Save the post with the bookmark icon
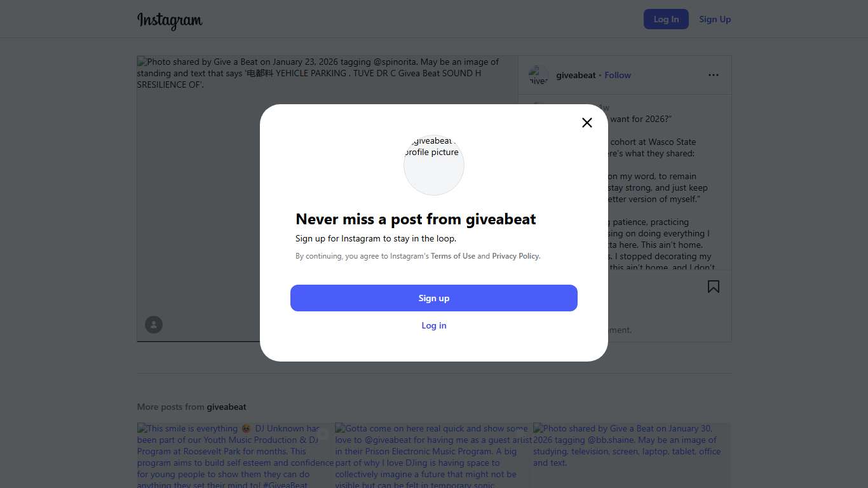Image resolution: width=868 pixels, height=488 pixels. [x=713, y=287]
